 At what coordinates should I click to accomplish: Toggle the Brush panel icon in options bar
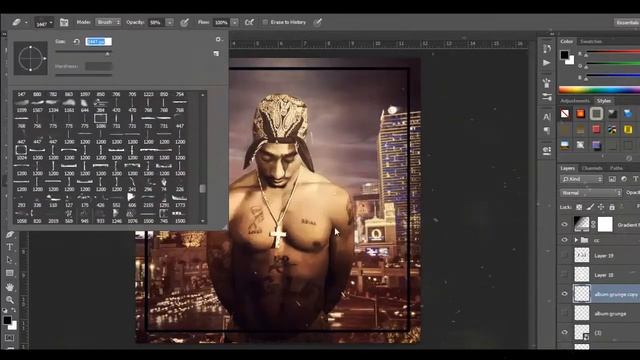[64, 22]
